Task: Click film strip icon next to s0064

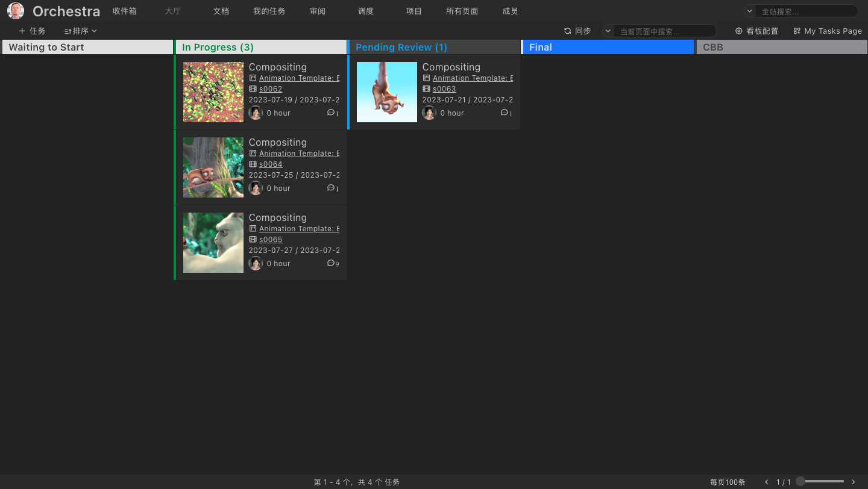Action: click(x=253, y=164)
